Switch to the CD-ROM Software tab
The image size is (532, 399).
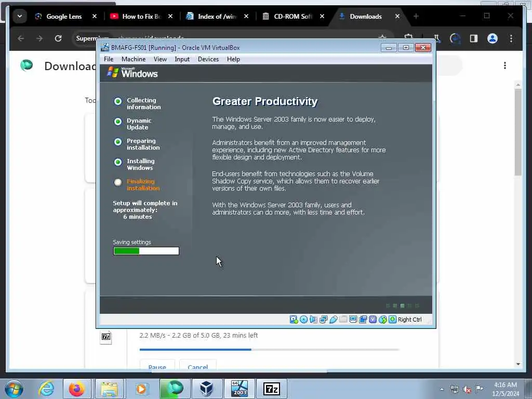(292, 16)
